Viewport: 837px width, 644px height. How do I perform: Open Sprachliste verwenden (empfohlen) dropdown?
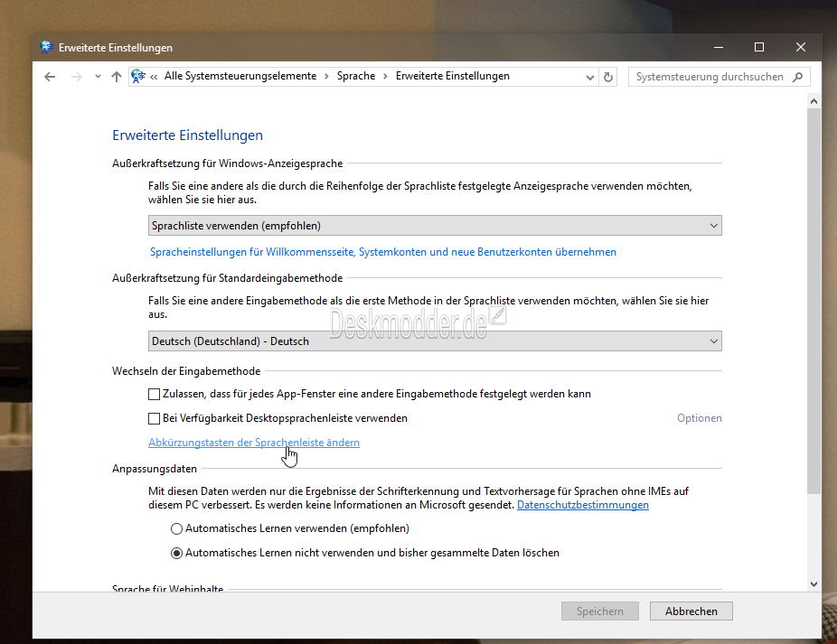click(435, 226)
